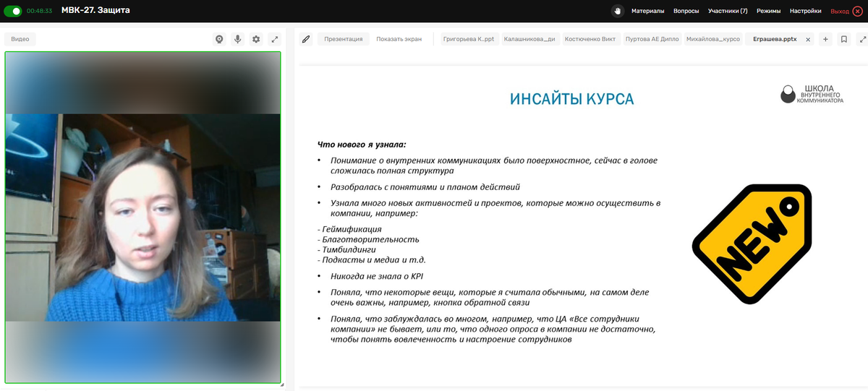Click the Геймификация list item

click(352, 229)
